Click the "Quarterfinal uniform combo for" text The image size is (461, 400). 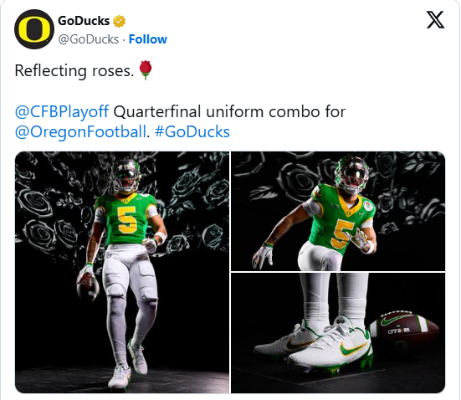click(229, 112)
